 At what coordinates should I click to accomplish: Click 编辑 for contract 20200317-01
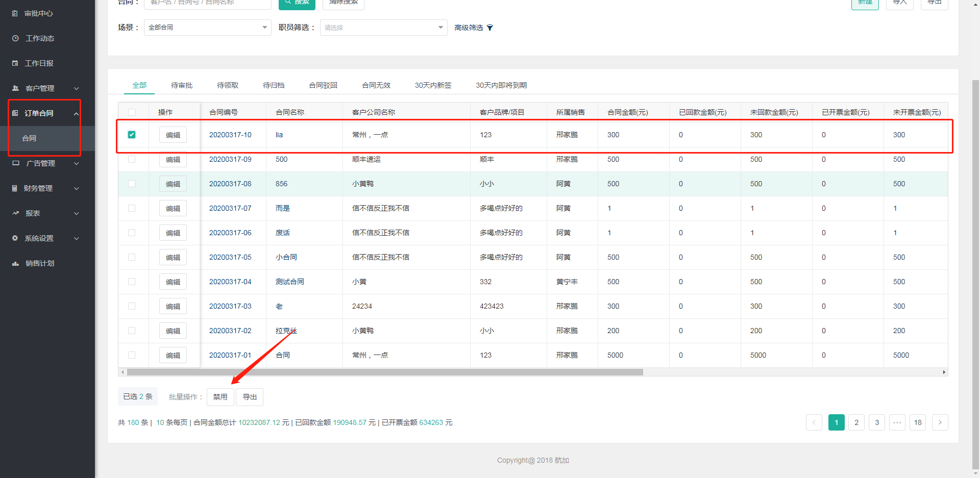click(173, 355)
